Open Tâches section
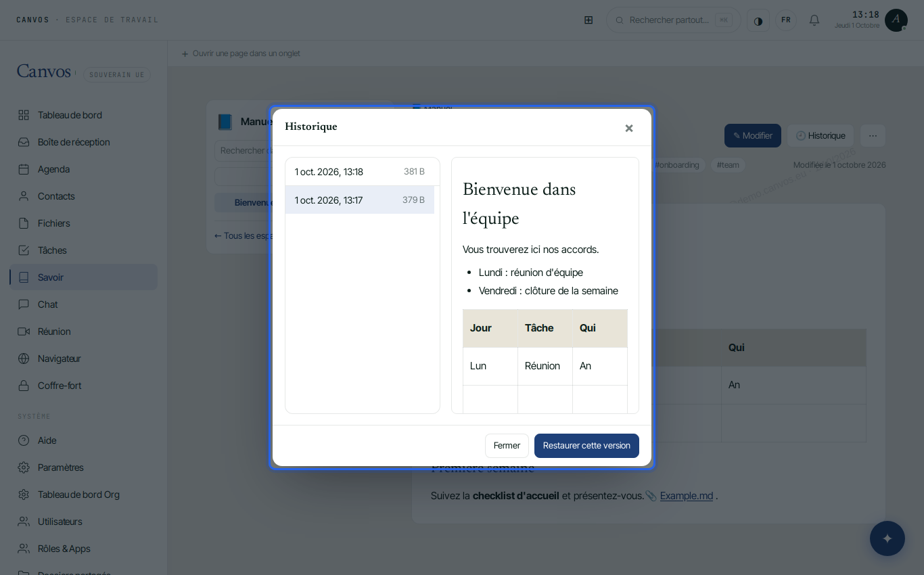Screen dimensions: 924x575 click(83, 250)
